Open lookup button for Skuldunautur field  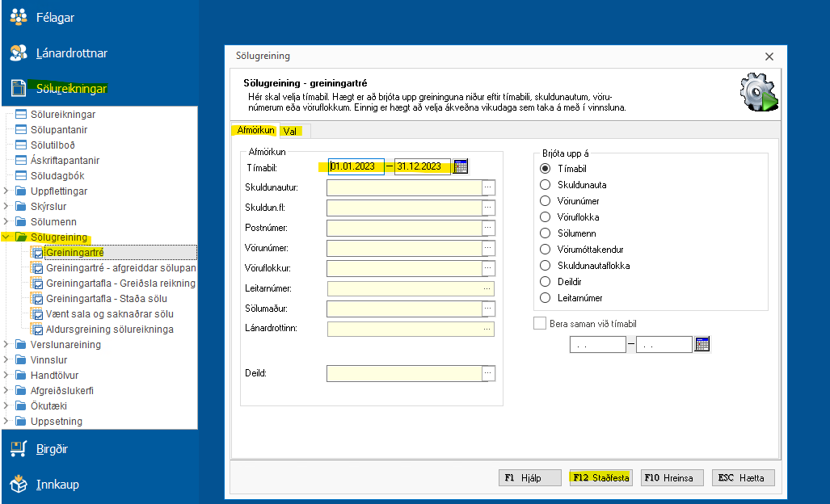pos(487,187)
